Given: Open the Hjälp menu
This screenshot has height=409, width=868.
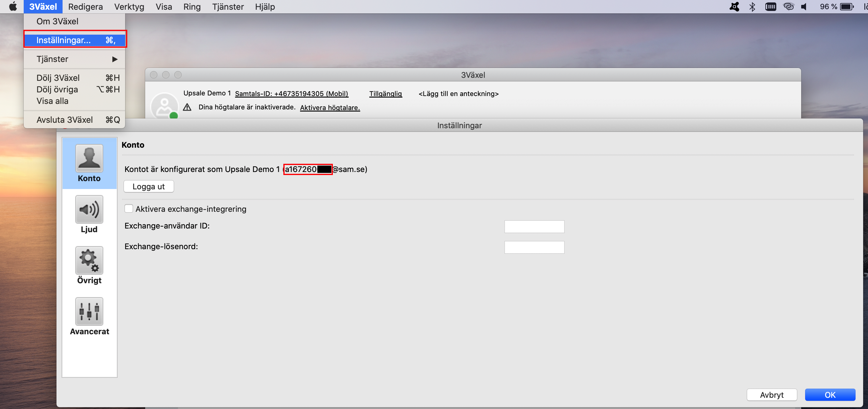Looking at the screenshot, I should tap(265, 6).
